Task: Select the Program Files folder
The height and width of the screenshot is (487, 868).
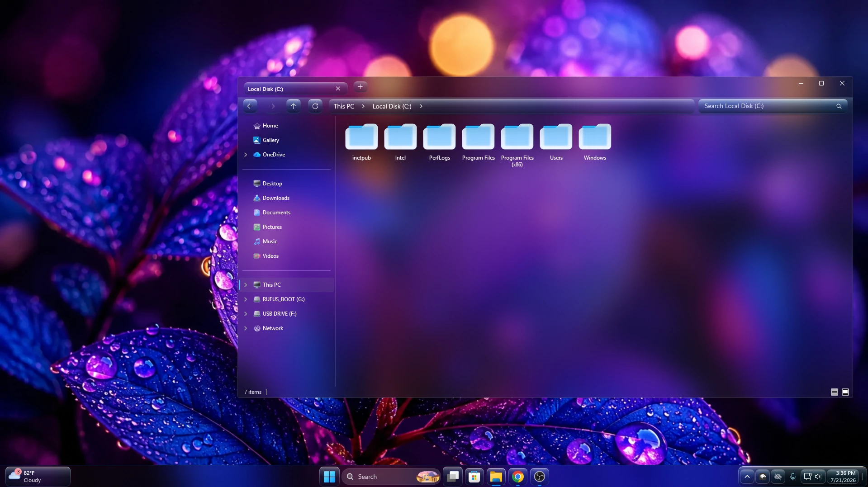Action: point(478,142)
